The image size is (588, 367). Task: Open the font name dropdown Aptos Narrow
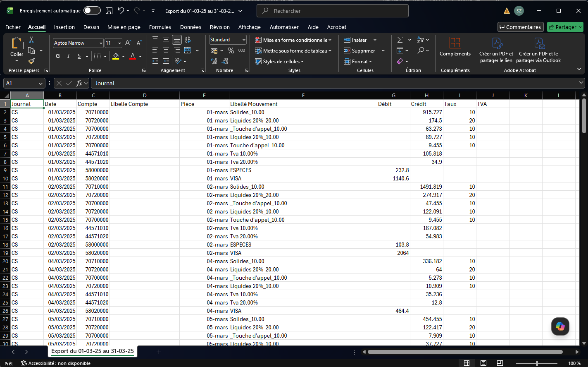[101, 43]
